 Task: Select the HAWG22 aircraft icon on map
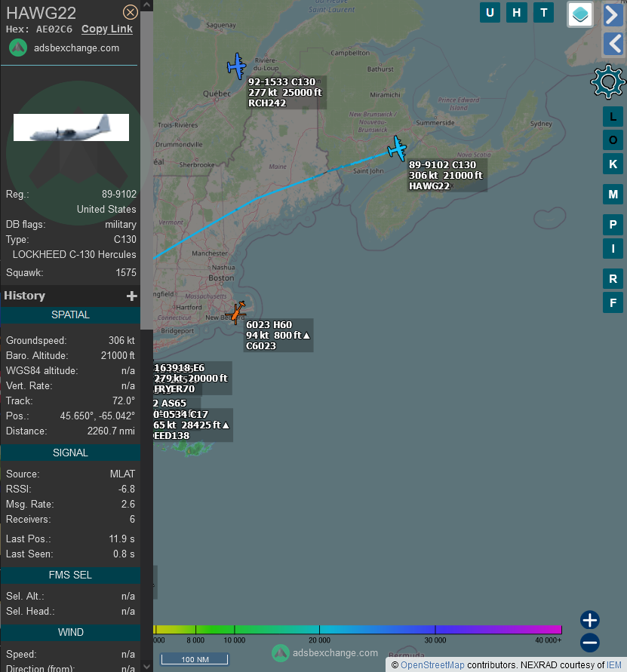pos(397,149)
